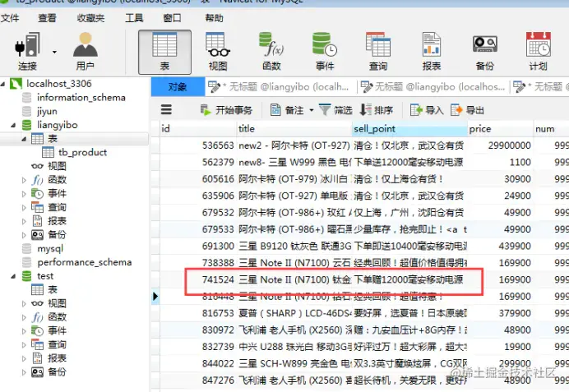Open connection dropdown arrow next to 连接
The width and height of the screenshot is (569, 392).
(x=54, y=52)
